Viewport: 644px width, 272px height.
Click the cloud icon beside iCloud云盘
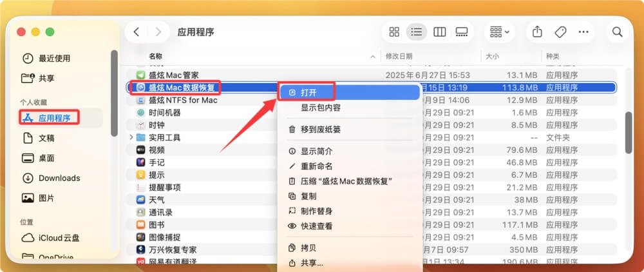[28, 238]
